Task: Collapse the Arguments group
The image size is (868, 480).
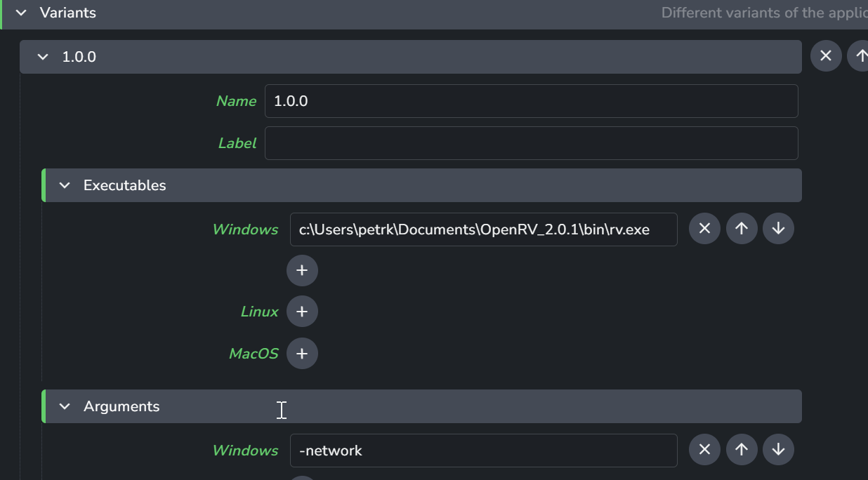Action: click(x=65, y=406)
